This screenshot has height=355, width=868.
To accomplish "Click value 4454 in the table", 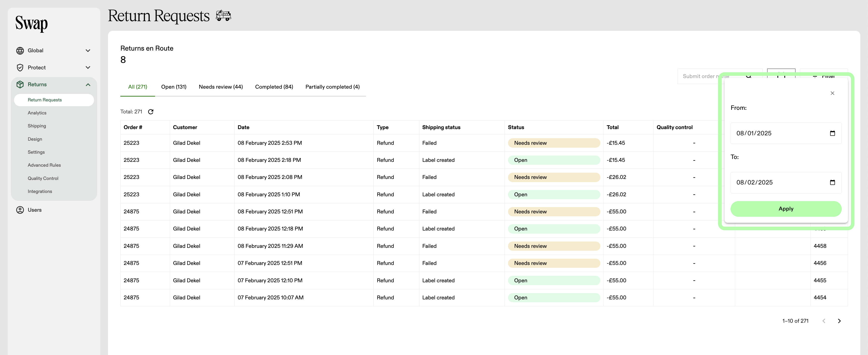I will click(x=820, y=297).
